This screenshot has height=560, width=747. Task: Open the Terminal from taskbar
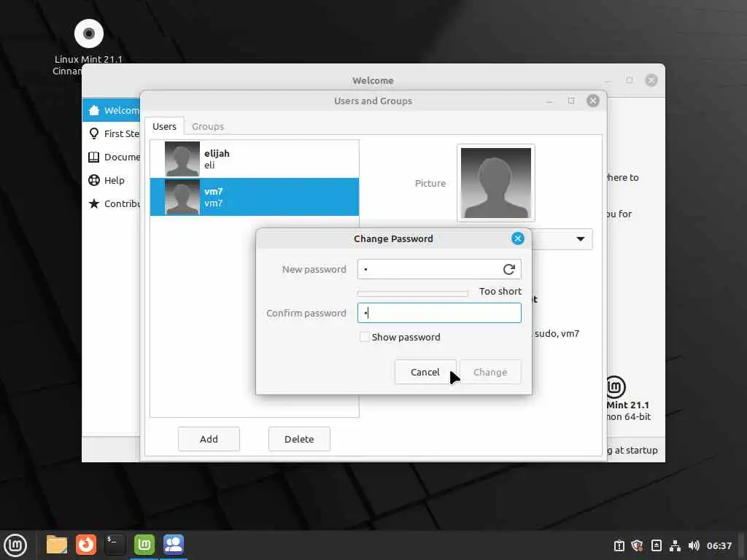click(115, 545)
